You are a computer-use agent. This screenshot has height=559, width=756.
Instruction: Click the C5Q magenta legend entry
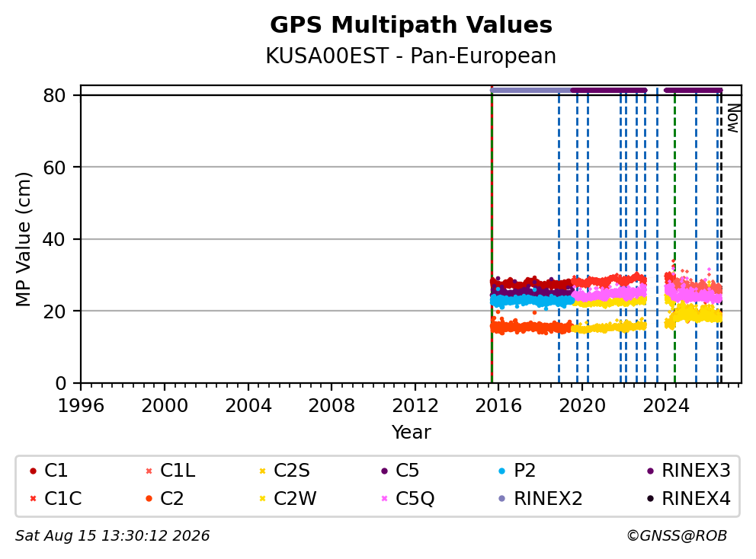coord(408,498)
